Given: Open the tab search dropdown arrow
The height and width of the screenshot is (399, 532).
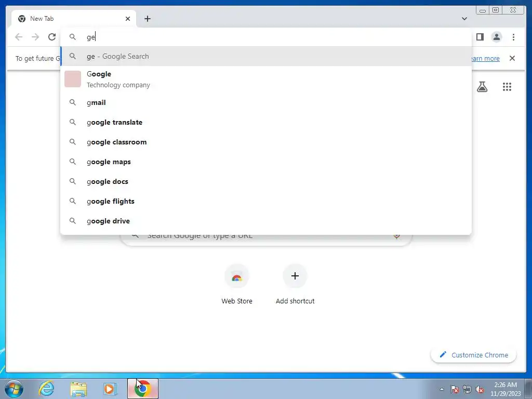Looking at the screenshot, I should click(464, 19).
